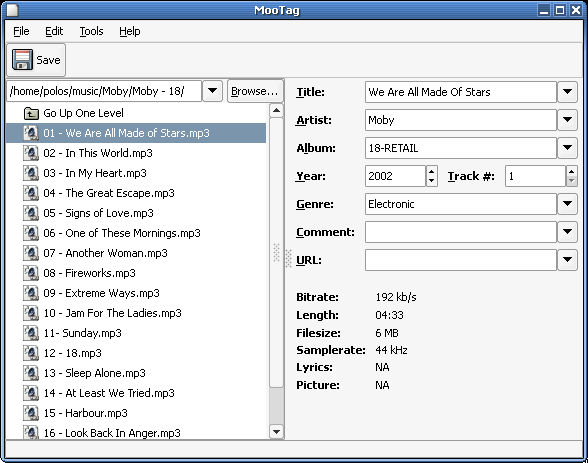Click the audio file icon beside 02 - In This World.mp3

31,153
